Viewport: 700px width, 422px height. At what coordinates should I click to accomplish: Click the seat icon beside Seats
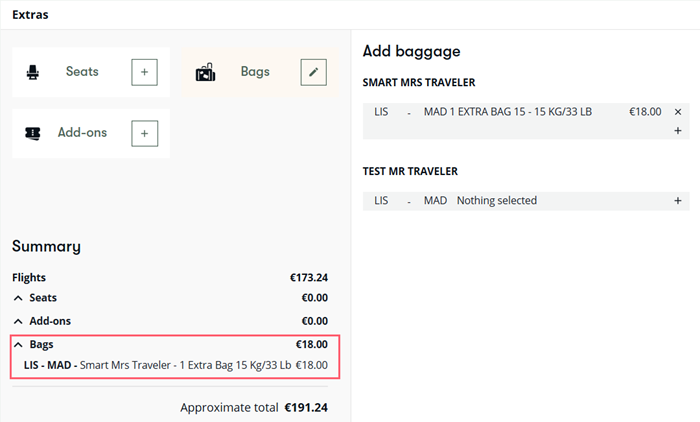(33, 72)
